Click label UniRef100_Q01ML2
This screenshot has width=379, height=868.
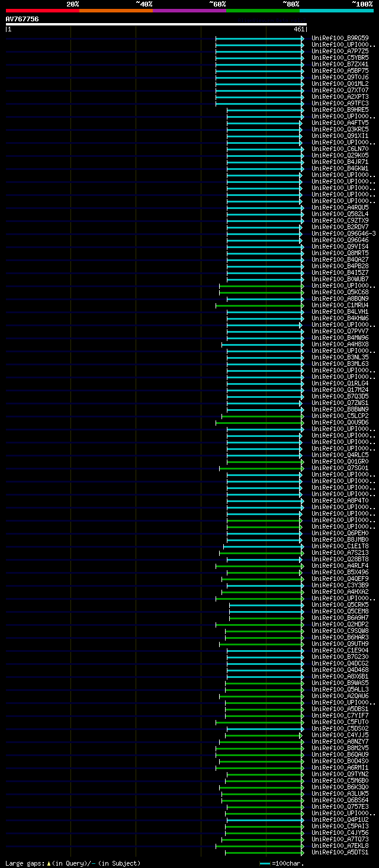[x=339, y=84]
